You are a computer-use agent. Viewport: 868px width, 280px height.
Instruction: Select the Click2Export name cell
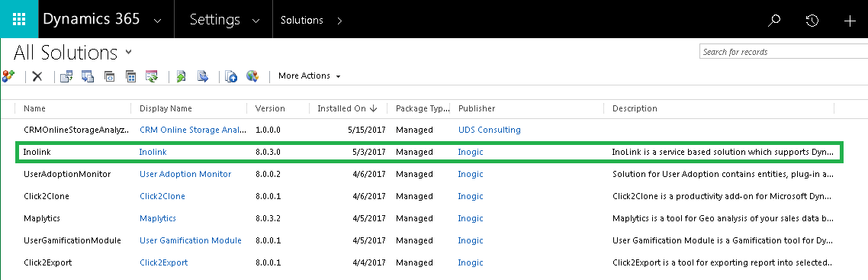pyautogui.click(x=47, y=263)
